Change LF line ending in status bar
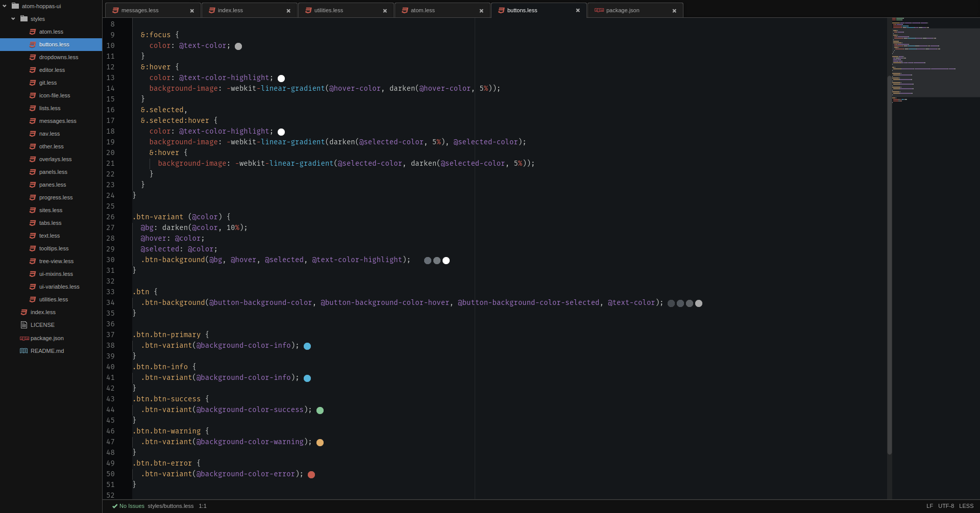 (929, 506)
